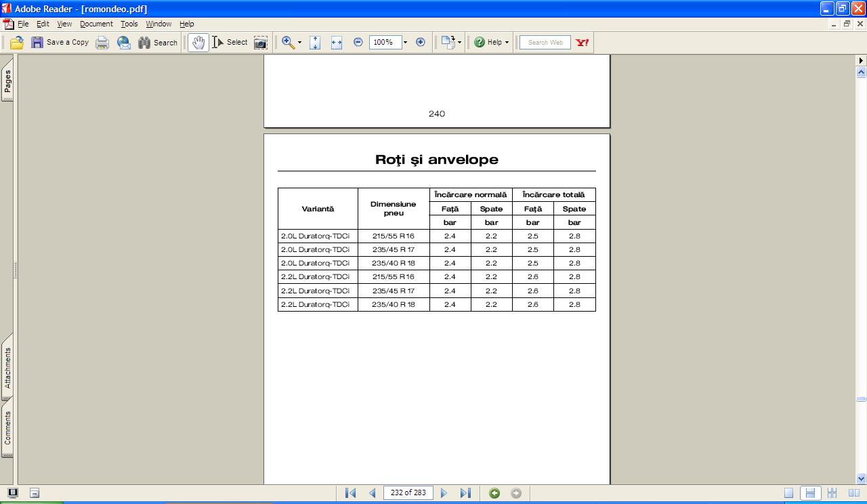The height and width of the screenshot is (504, 867).
Task: Click the Search Web input field
Action: pos(545,43)
